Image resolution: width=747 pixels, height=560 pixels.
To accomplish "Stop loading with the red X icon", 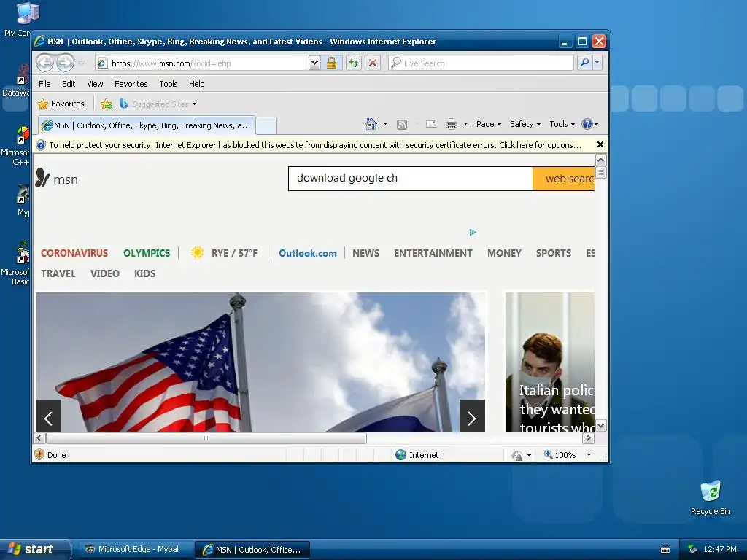I will pos(373,63).
